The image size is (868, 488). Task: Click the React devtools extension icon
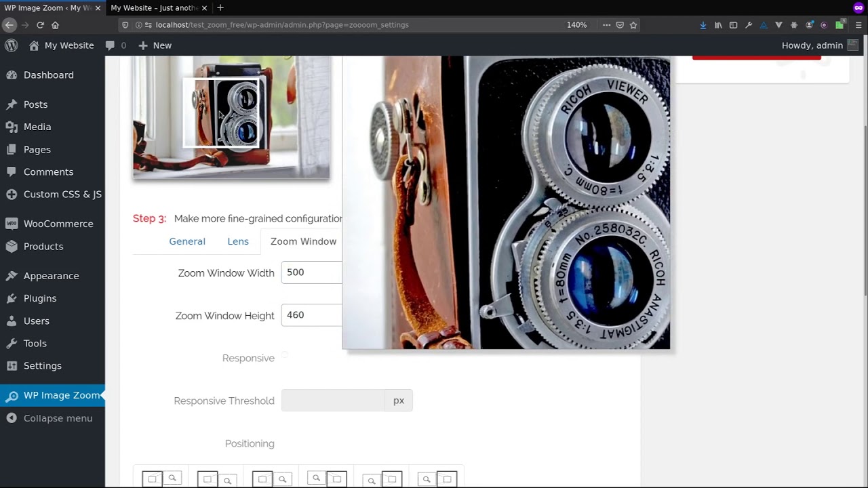[794, 24]
